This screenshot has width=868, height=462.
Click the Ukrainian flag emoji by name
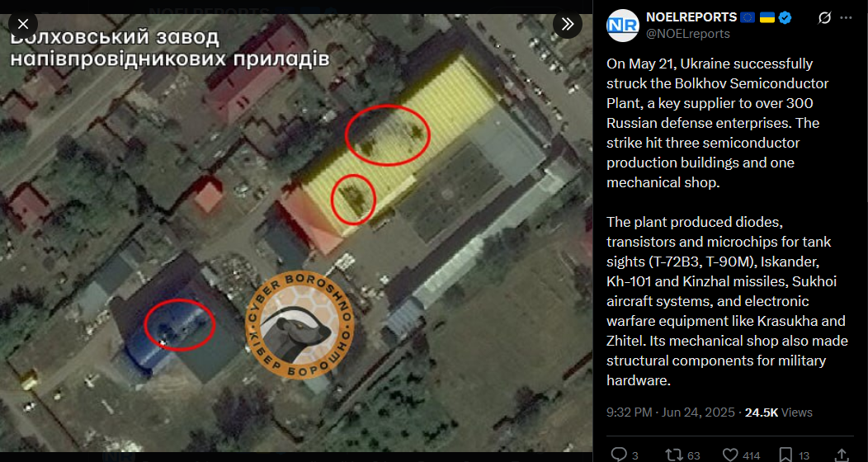(767, 17)
